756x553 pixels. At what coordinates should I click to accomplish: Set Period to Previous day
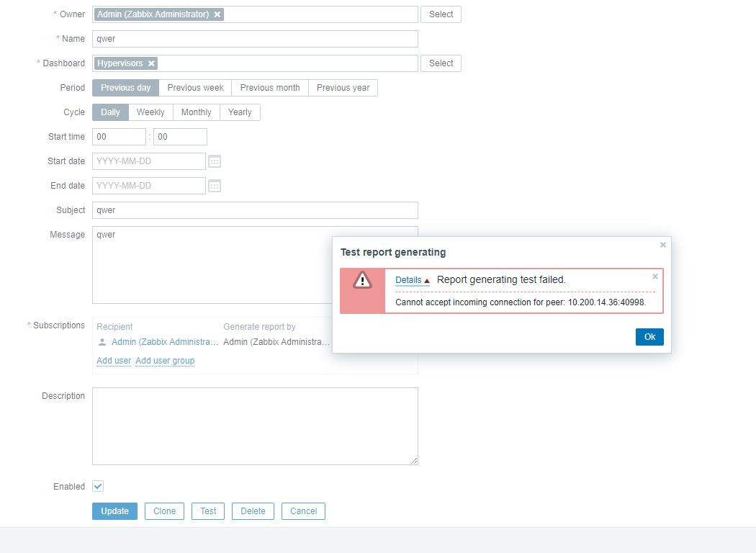[125, 88]
